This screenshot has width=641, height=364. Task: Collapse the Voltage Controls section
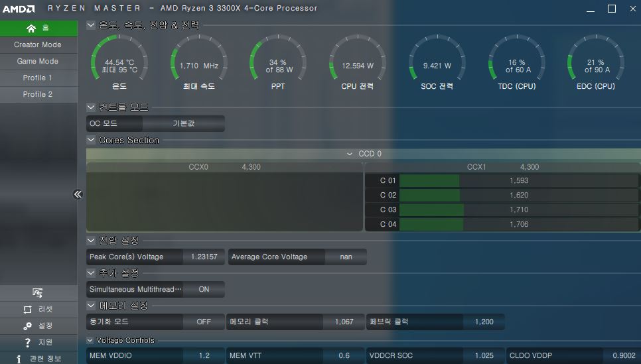click(90, 340)
